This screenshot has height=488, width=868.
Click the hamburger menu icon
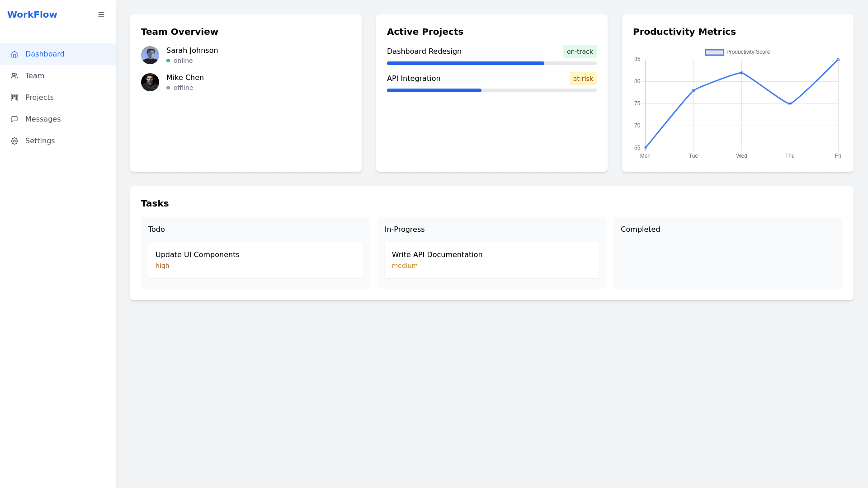click(x=101, y=14)
